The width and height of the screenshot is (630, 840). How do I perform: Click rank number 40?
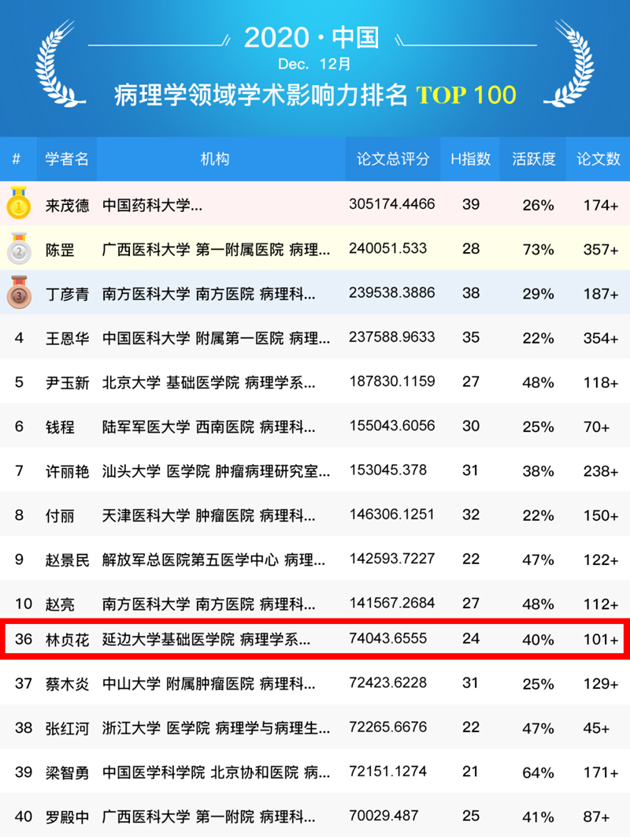(24, 816)
